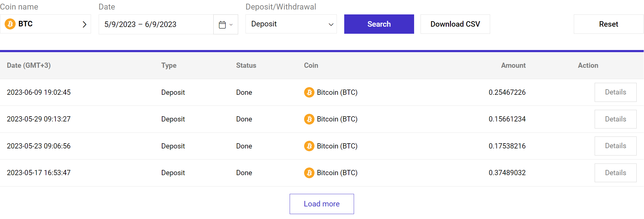Expand the BTC coin name chevron

click(x=85, y=24)
